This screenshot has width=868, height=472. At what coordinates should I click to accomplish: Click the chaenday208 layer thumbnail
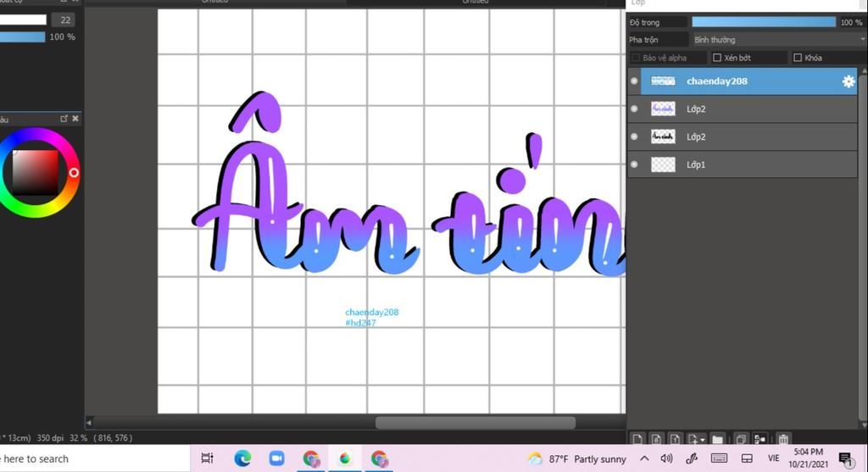coord(663,81)
